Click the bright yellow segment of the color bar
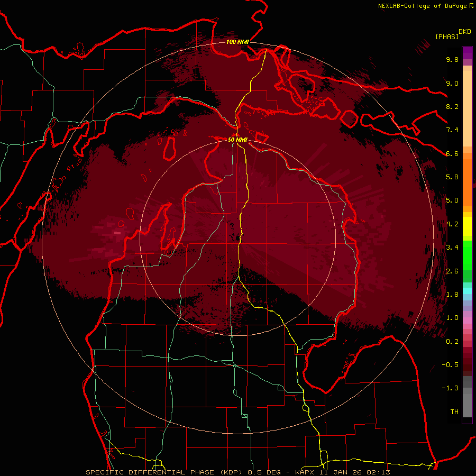The image size is (476, 476). coord(467,226)
